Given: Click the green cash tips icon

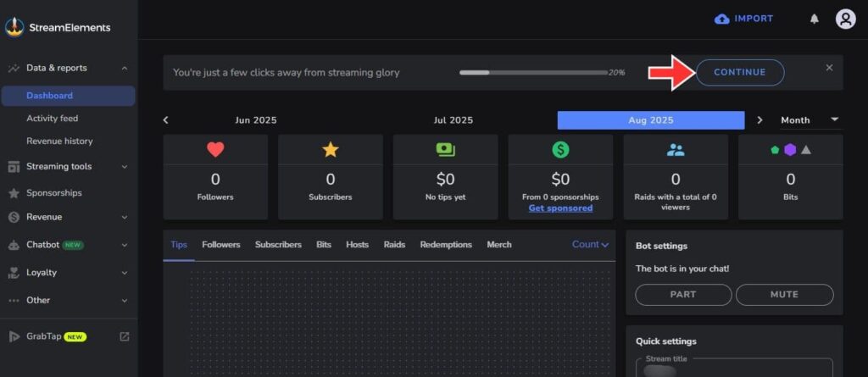Looking at the screenshot, I should pyautogui.click(x=445, y=149).
